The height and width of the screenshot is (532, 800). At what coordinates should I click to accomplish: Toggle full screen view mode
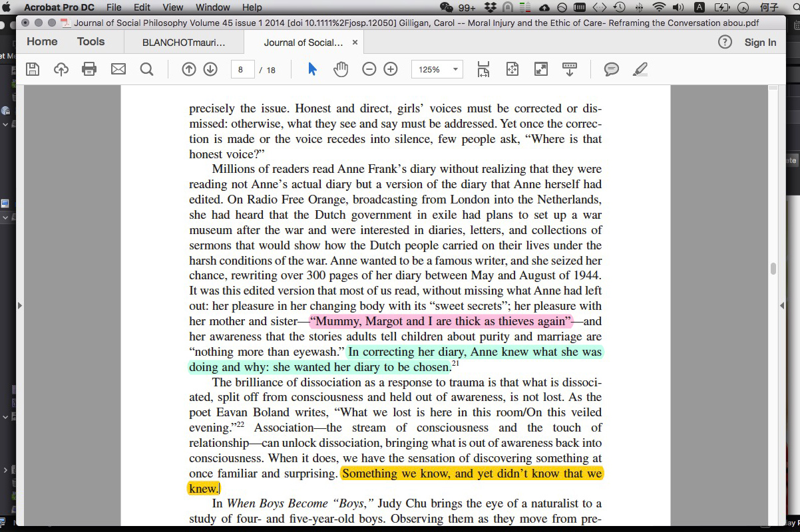541,69
